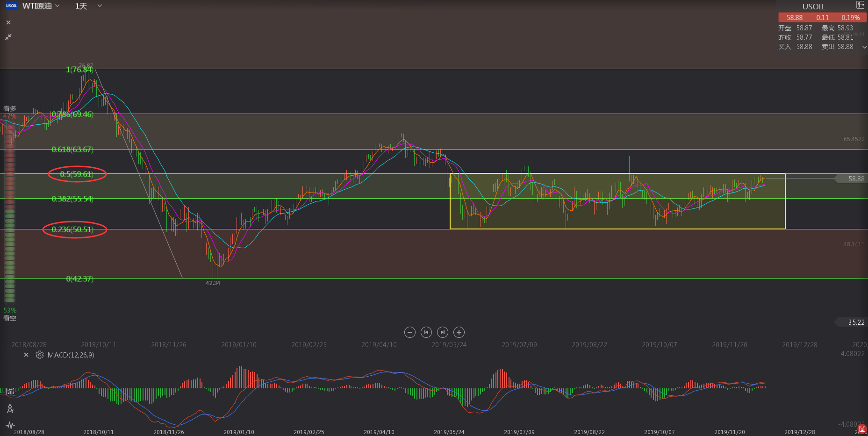Click the MACD(12,26,9) label
This screenshot has width=868, height=436.
tap(71, 355)
